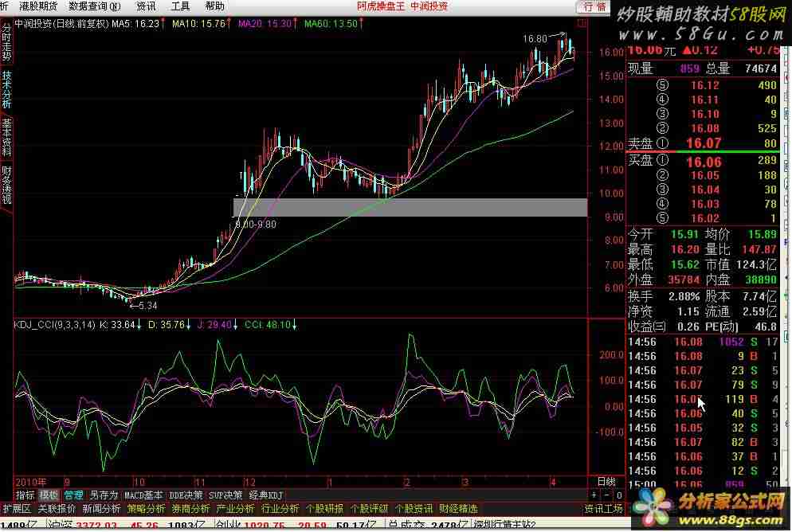Click the 中润投资(日线,前复权) chart title
Screen dimensions: 792x532
(x=61, y=23)
